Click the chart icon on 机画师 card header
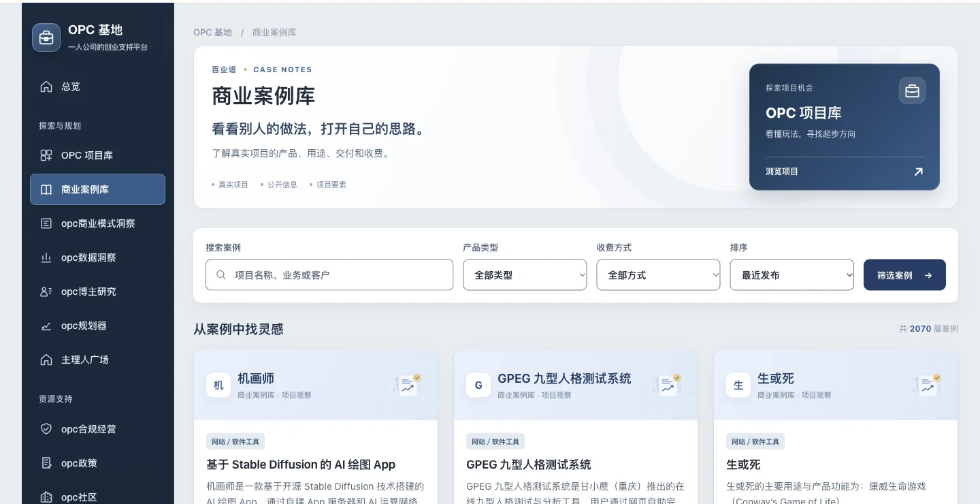Screen dimensions: 980x504 [x=408, y=385]
